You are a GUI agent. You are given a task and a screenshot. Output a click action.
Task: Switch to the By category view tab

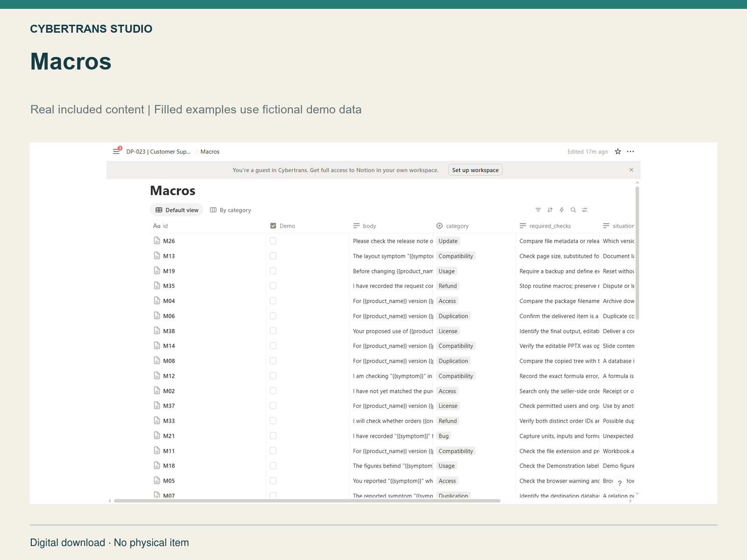click(231, 210)
